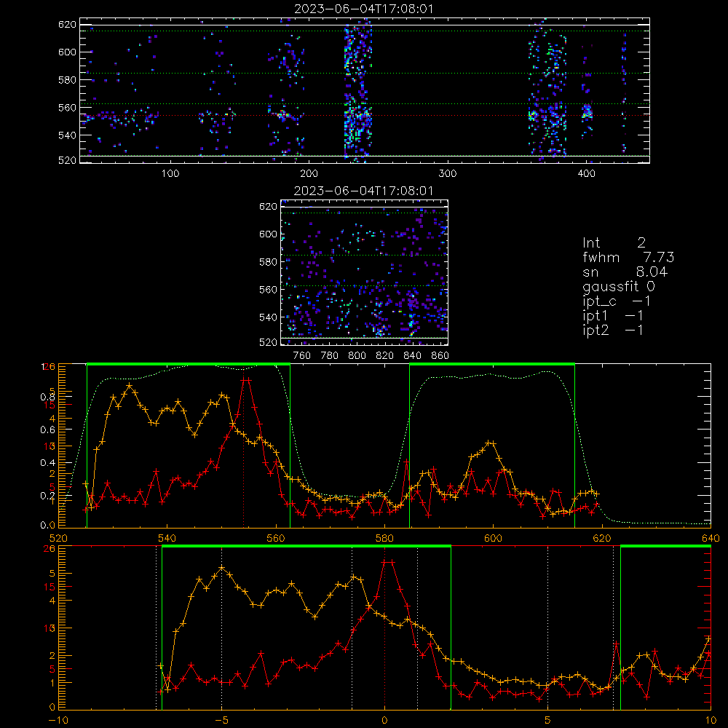Select the 'Int 2' readout line
Screen dimensions: 728x728
click(x=614, y=242)
